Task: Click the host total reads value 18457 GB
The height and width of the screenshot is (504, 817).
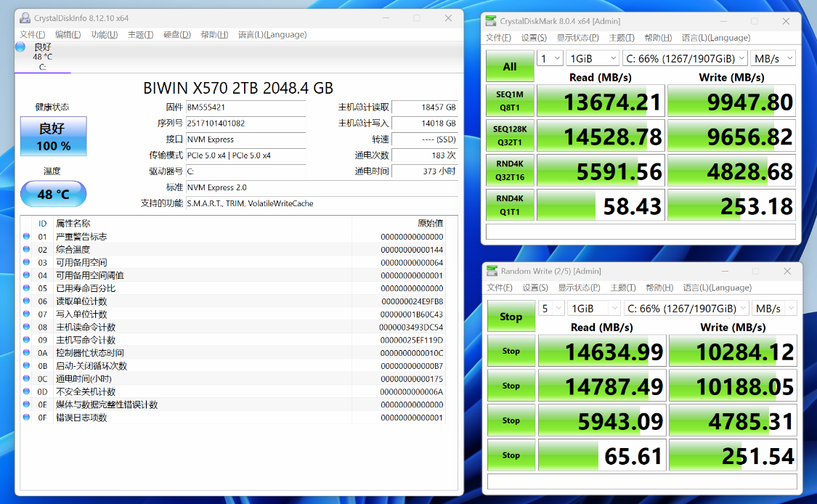Action: point(425,107)
